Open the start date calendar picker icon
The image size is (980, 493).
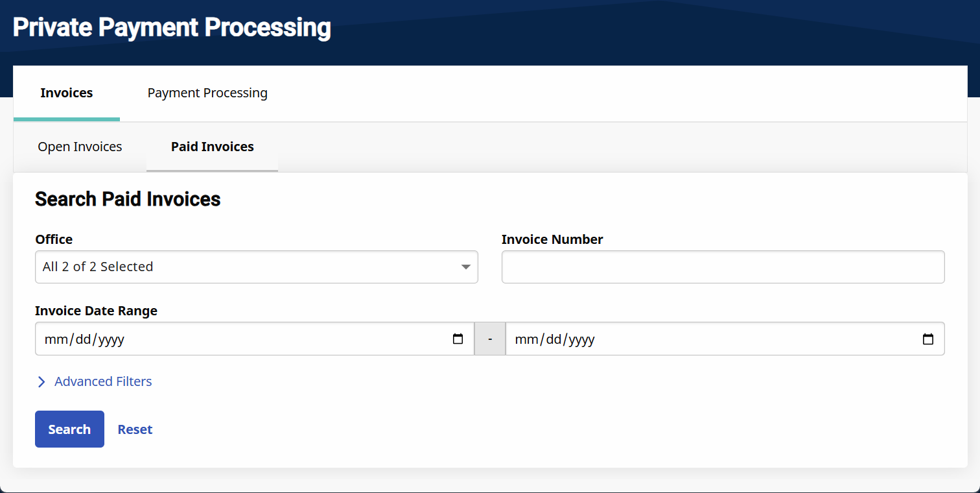458,339
